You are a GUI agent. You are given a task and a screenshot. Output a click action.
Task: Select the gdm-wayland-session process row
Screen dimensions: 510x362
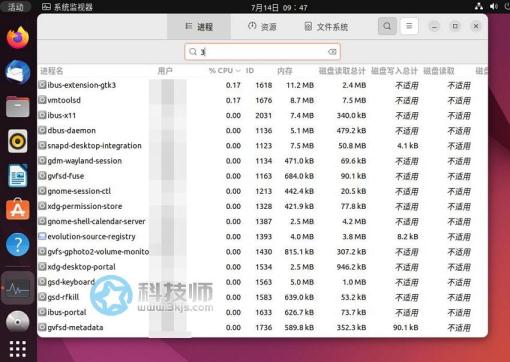coord(262,161)
